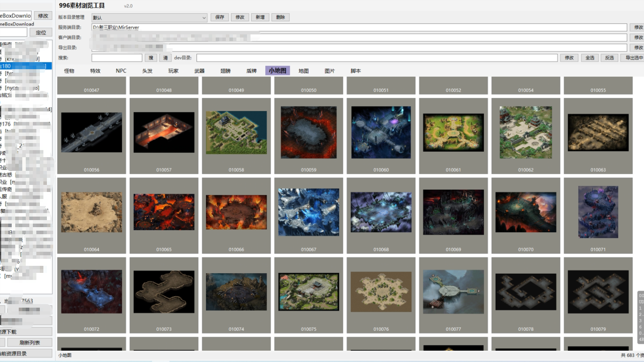The image size is (644, 362).
Task: Click 修改 at the 服务端目录 row end
Action: tap(638, 27)
